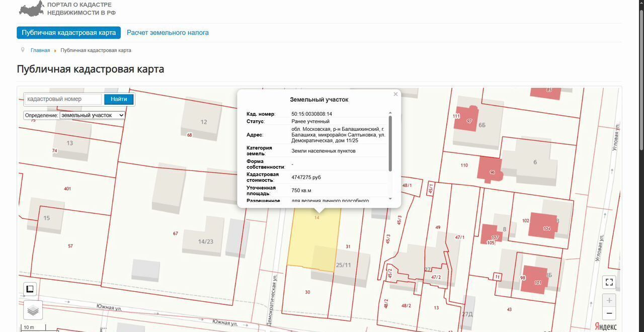
Task: Click Земли населенных пунктов category value
Action: 324,151
